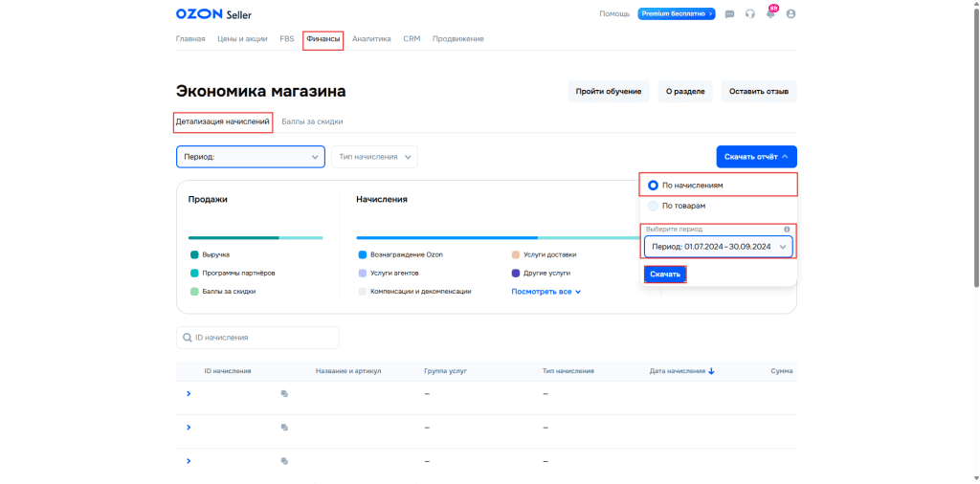Viewport: 980px width, 484px height.
Task: Click the info icon beside "Выберите период"
Action: [787, 230]
